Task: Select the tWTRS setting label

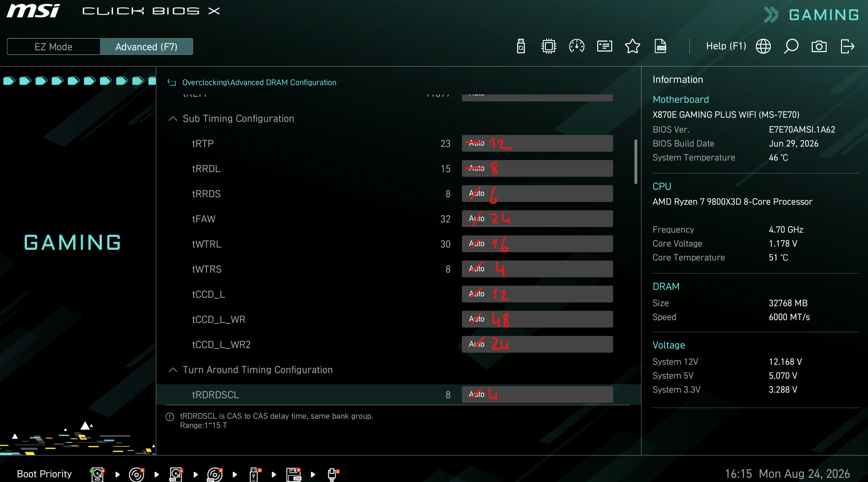Action: (207, 269)
